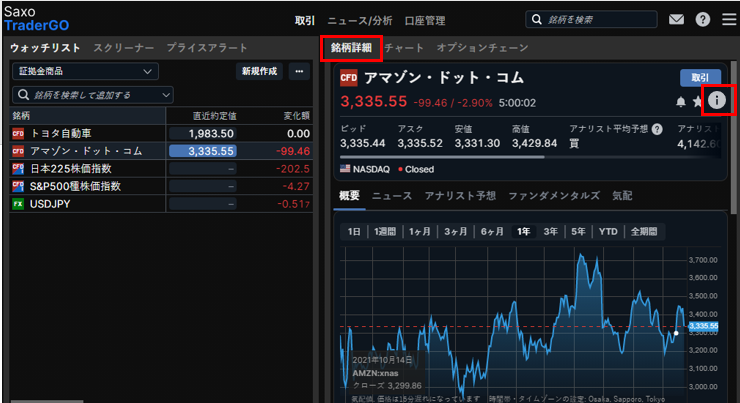Set chart range to 1日
The width and height of the screenshot is (740, 403).
(354, 232)
